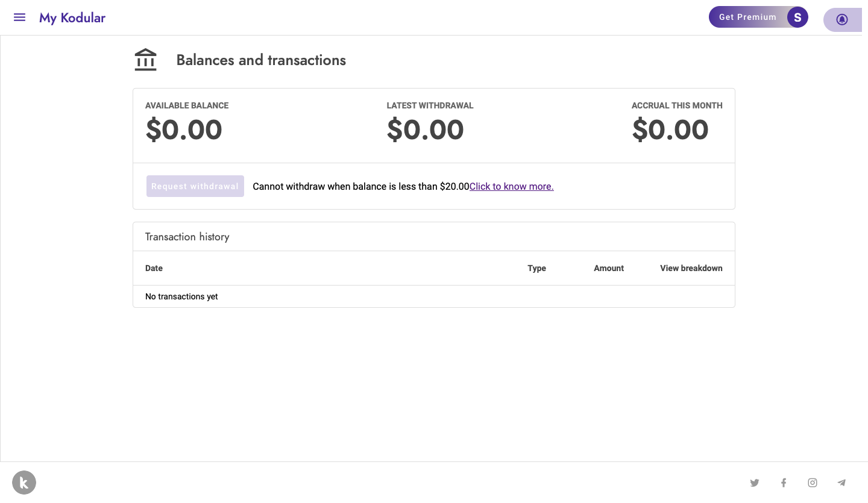Click the Get Premium button
Screen dimensions: 868x503
[x=747, y=17]
